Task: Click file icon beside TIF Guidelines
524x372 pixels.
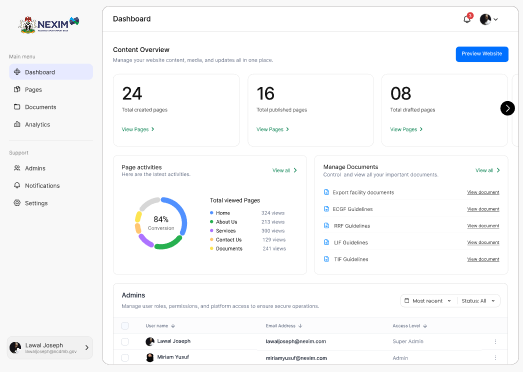Action: 326,259
